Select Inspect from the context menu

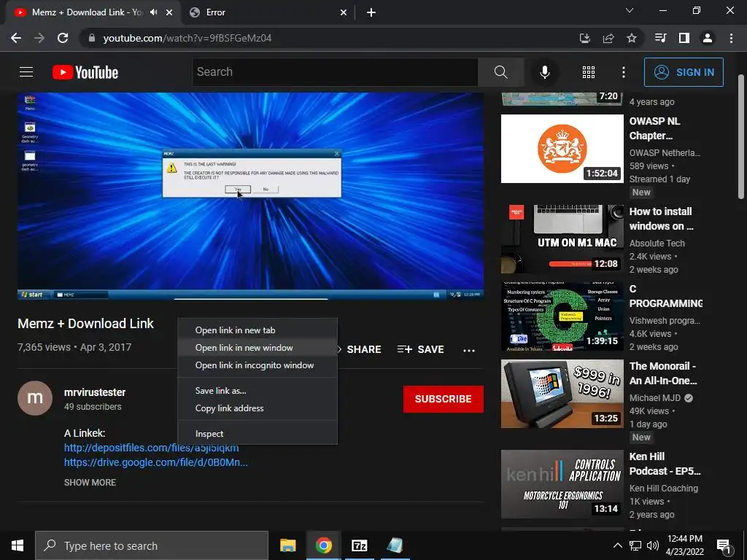[258, 434]
